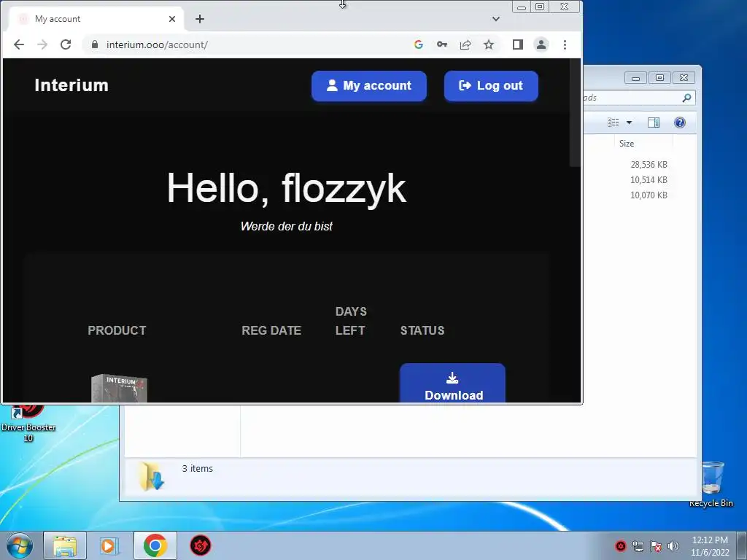Open Recycle Bin on desktop
747x560 pixels.
(x=712, y=484)
